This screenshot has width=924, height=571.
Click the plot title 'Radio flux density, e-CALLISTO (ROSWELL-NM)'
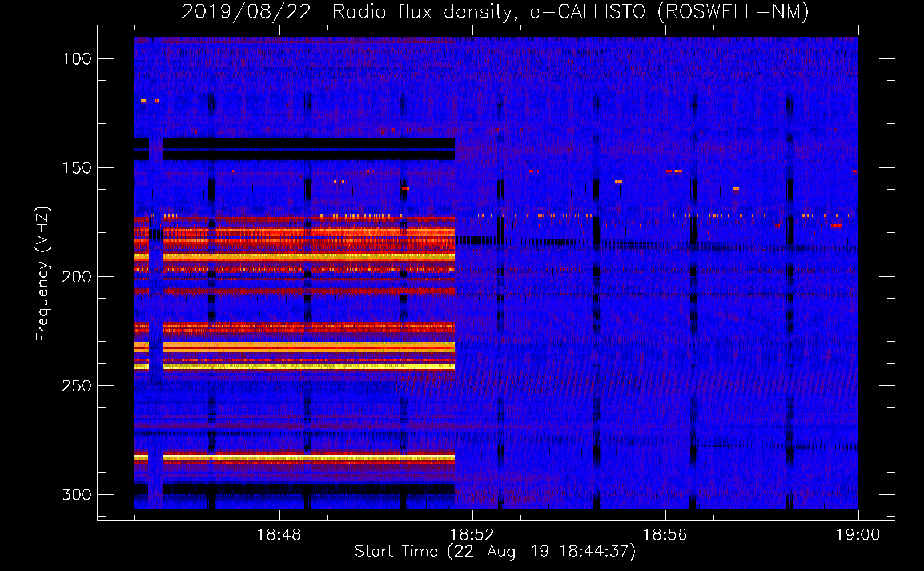(571, 12)
